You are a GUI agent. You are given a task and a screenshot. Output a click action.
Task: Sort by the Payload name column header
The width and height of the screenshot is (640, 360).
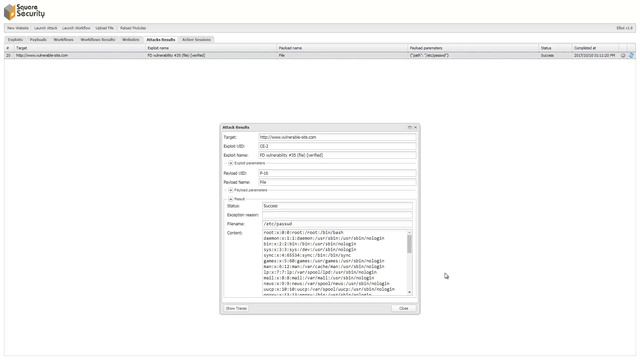[342, 48]
